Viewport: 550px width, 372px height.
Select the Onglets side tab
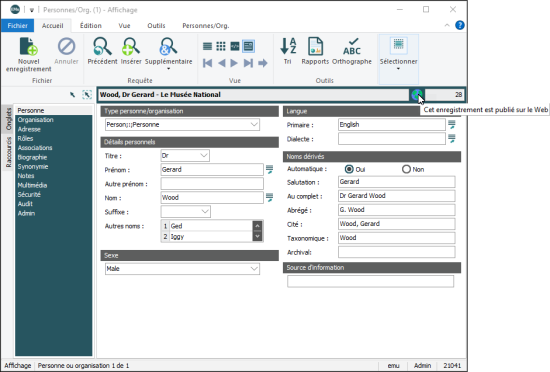point(8,119)
